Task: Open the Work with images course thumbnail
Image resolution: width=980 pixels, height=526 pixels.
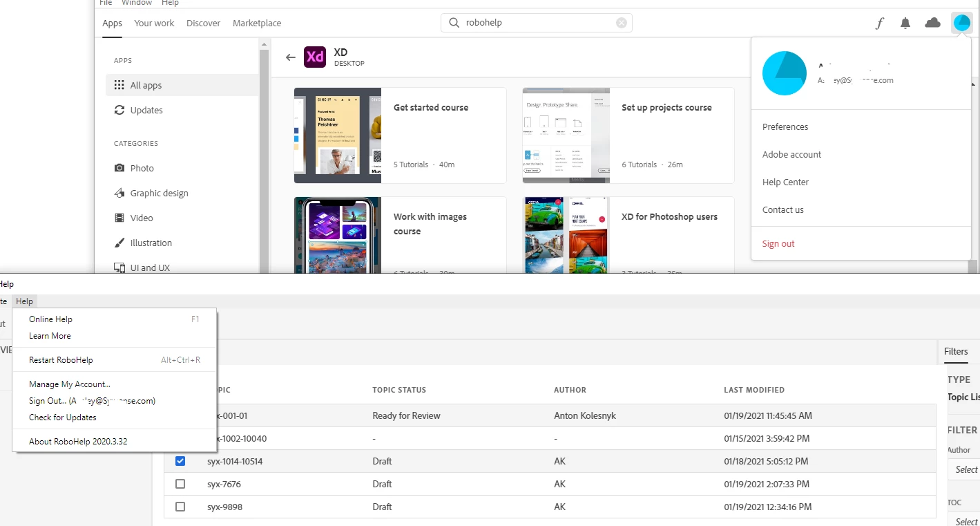Action: tap(338, 235)
